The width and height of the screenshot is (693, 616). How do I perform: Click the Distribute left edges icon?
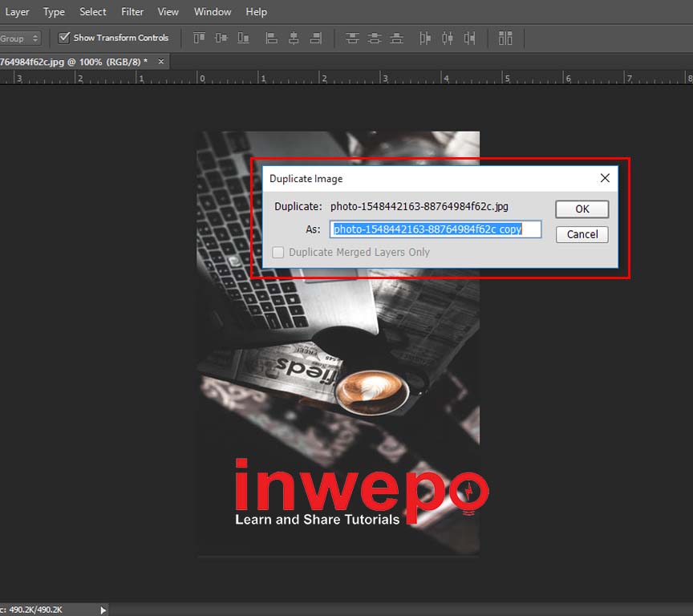425,38
